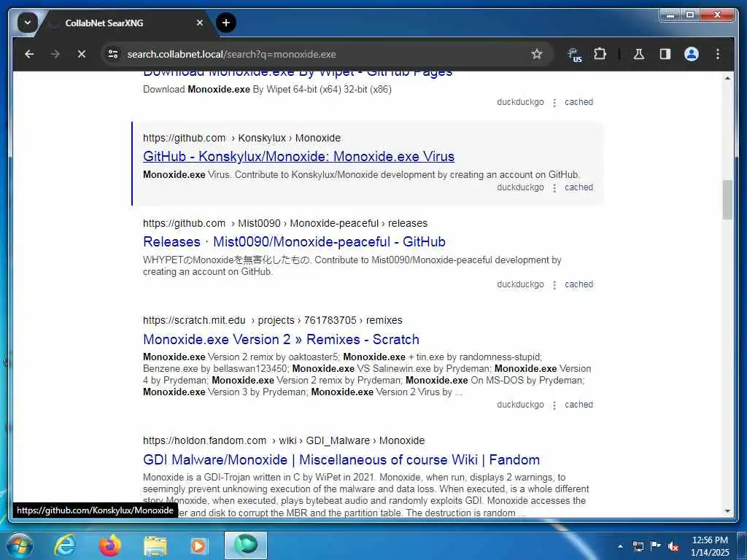The width and height of the screenshot is (747, 560).
Task: Open Releases Mist0090/Monoxide-peaceful link
Action: [294, 241]
